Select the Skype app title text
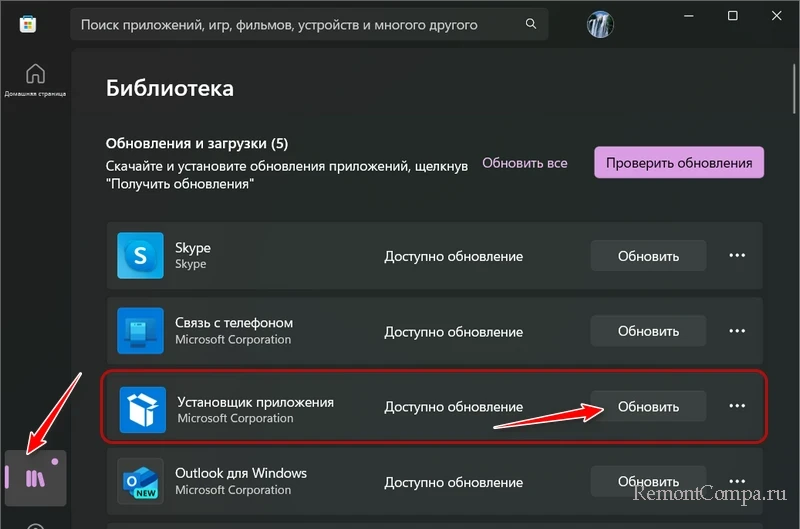This screenshot has width=800, height=529. pyautogui.click(x=193, y=248)
